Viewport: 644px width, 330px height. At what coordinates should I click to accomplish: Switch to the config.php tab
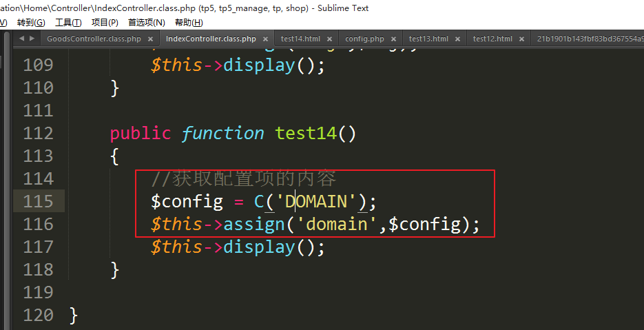point(364,39)
